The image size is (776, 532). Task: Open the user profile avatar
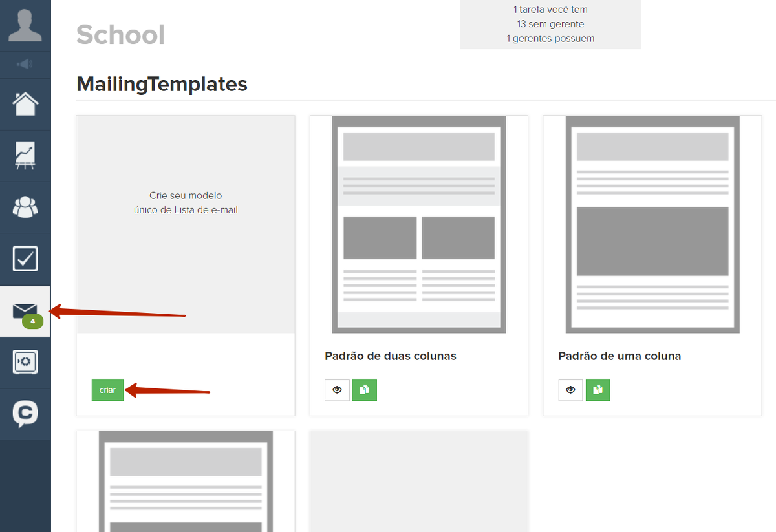25,25
